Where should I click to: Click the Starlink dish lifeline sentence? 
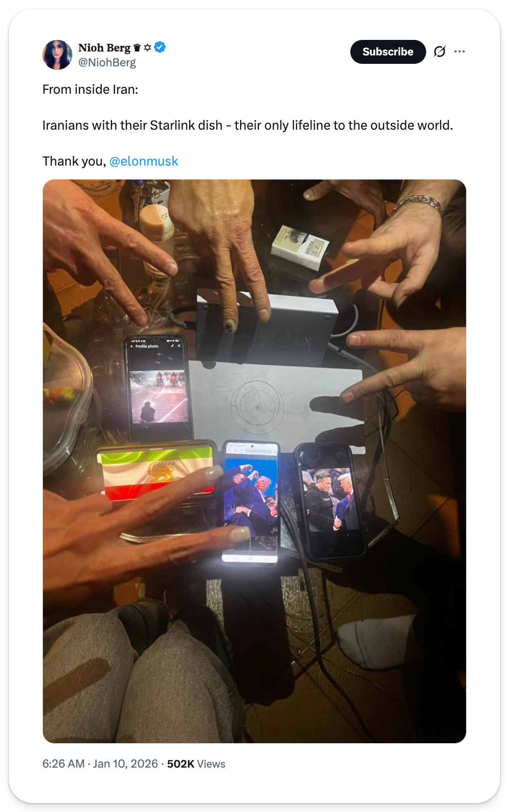[x=248, y=125]
